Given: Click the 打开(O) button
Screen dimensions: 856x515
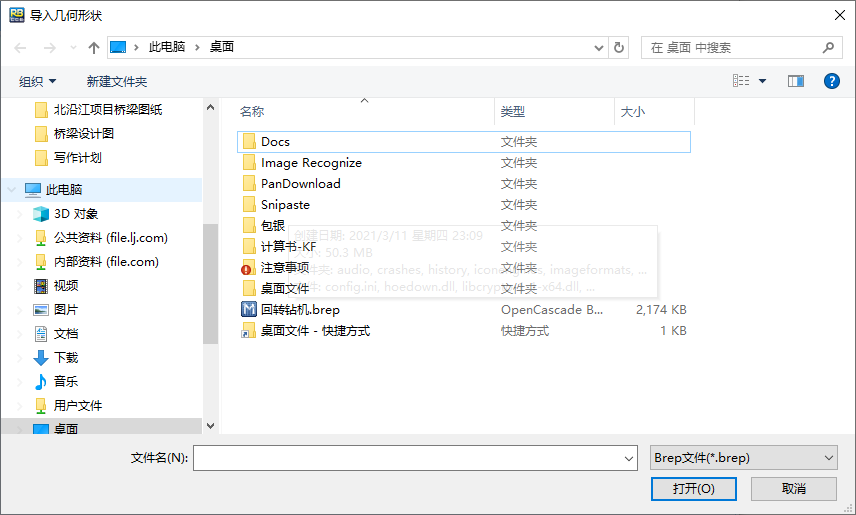Looking at the screenshot, I should pyautogui.click(x=693, y=489).
